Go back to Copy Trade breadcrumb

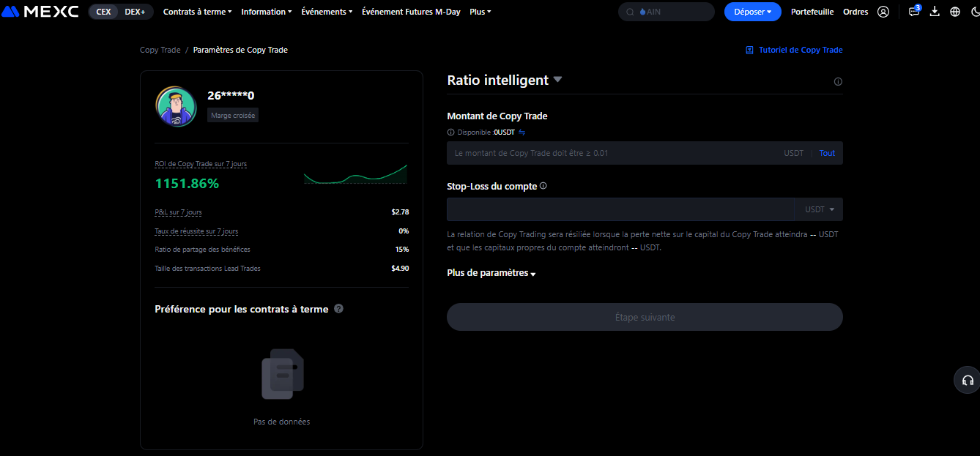click(160, 50)
